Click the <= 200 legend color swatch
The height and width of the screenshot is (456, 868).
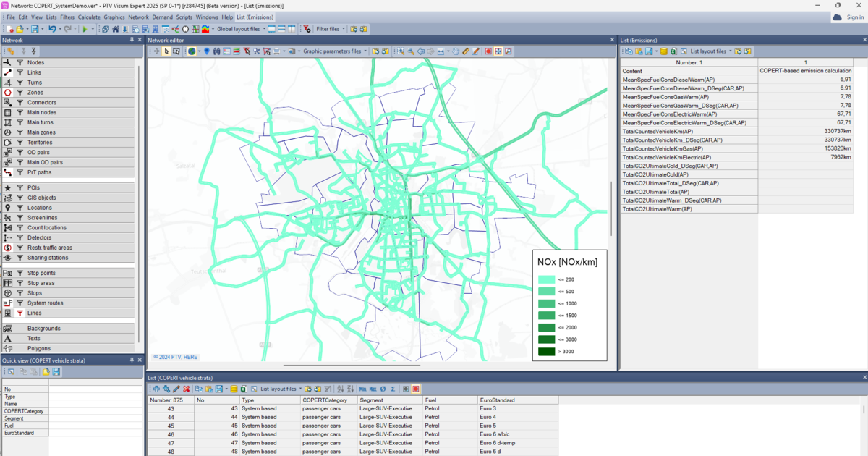[x=546, y=279]
